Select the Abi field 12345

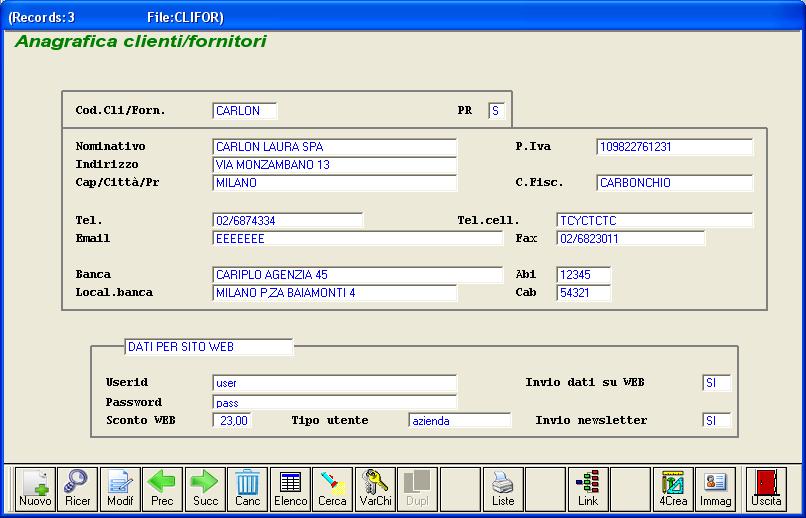pyautogui.click(x=583, y=274)
